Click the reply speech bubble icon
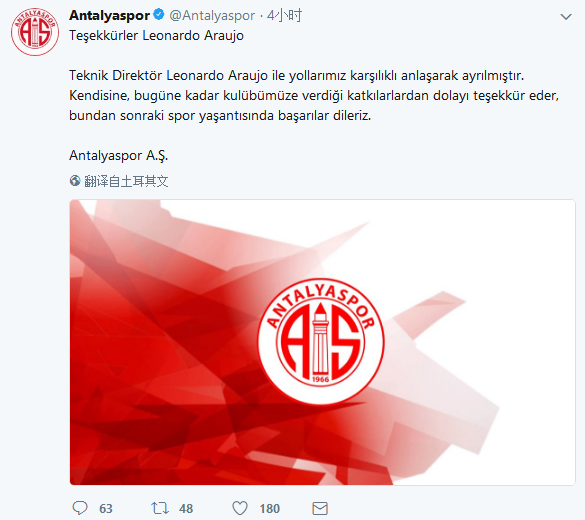This screenshot has width=585, height=520. pos(79,508)
